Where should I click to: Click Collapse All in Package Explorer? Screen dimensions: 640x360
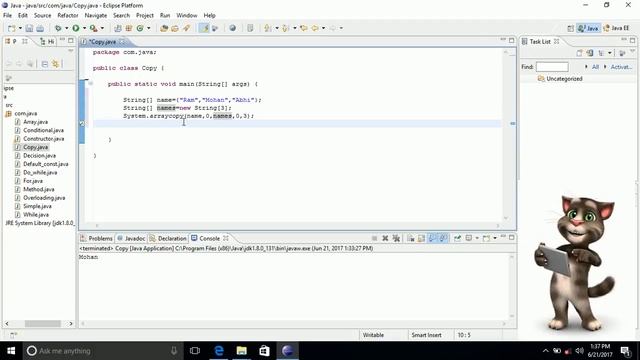[44, 64]
